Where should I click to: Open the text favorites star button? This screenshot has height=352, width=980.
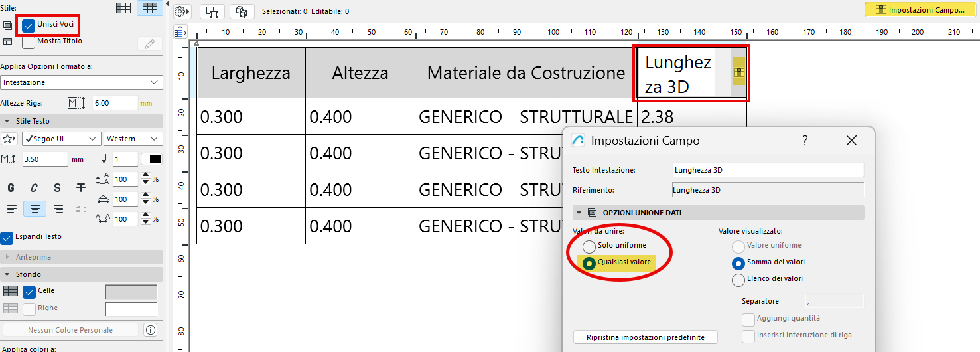click(9, 139)
